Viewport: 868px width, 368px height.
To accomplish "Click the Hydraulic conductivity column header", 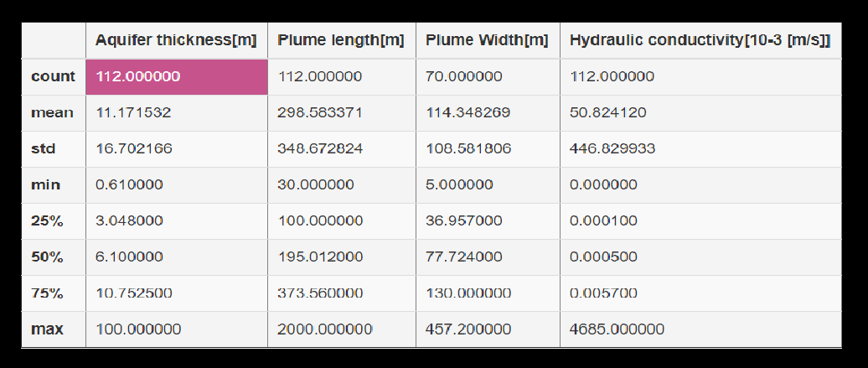I will pyautogui.click(x=700, y=40).
